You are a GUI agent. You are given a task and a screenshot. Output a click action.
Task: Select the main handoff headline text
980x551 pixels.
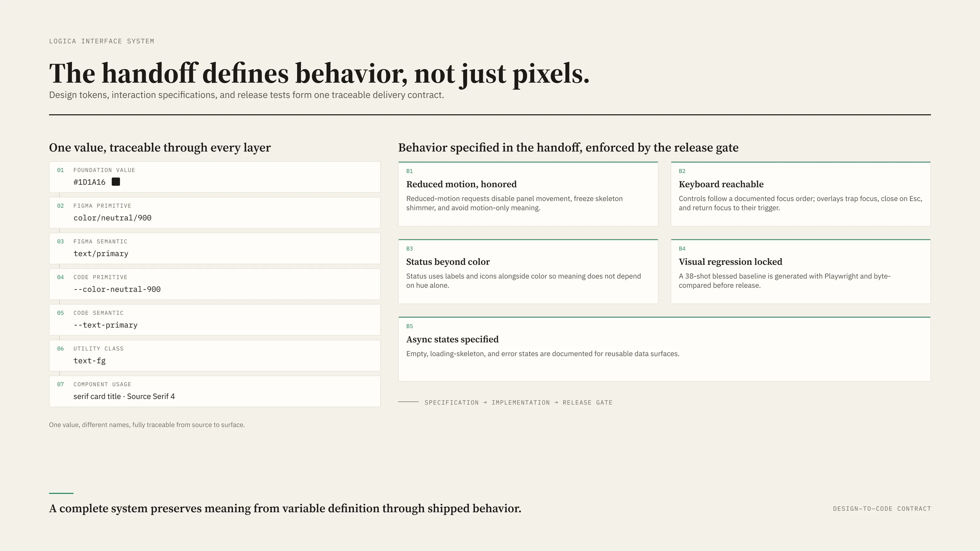(x=319, y=73)
